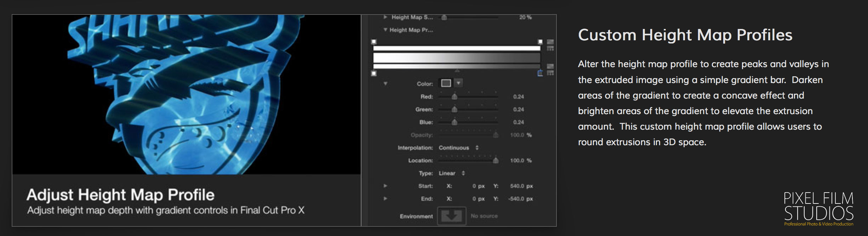The height and width of the screenshot is (236, 868).
Task: Click the 'Custom Height Map Profiles' heading
Action: 685,35
